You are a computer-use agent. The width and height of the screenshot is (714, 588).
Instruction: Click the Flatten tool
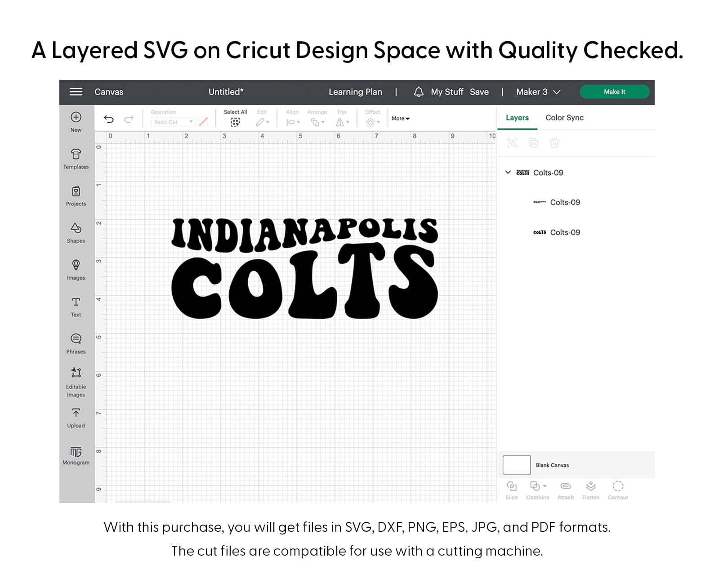591,490
